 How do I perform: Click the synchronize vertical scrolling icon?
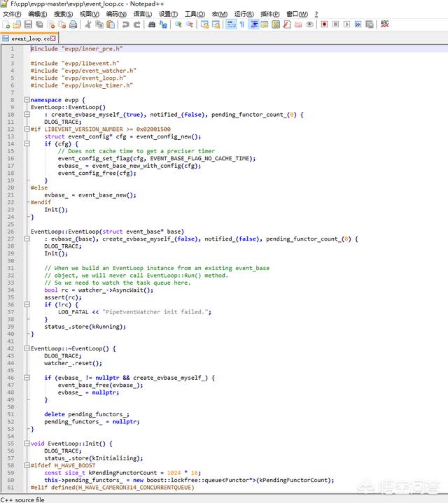coord(204,24)
